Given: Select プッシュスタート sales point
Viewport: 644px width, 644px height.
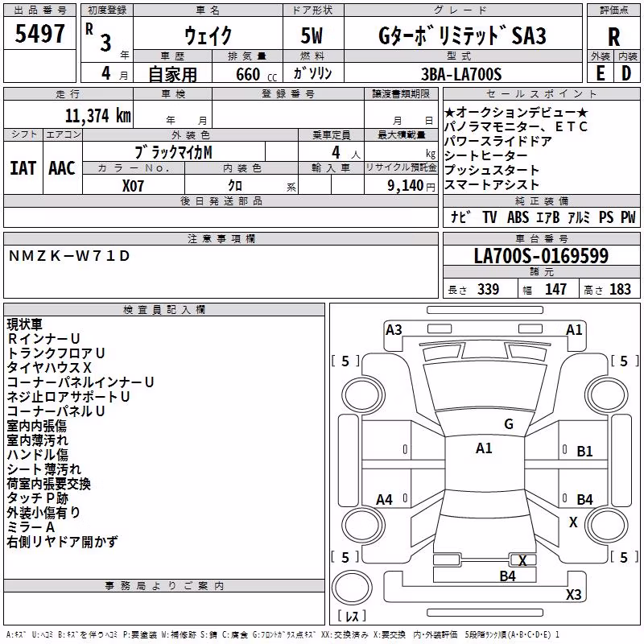Looking at the screenshot, I should click(x=492, y=170).
